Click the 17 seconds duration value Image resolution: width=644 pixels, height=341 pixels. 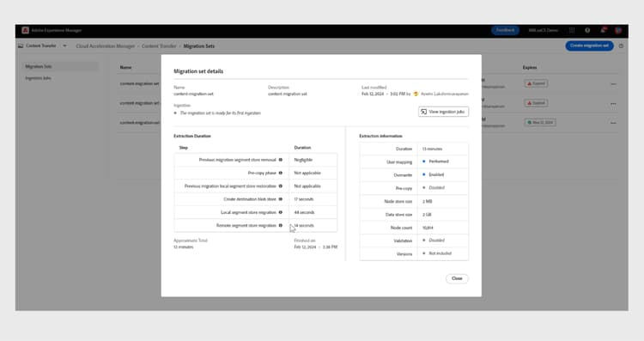click(x=303, y=199)
